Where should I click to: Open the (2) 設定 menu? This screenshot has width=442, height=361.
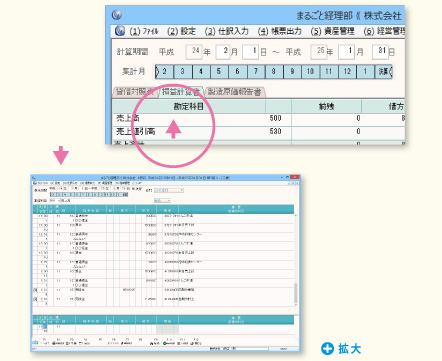point(181,31)
